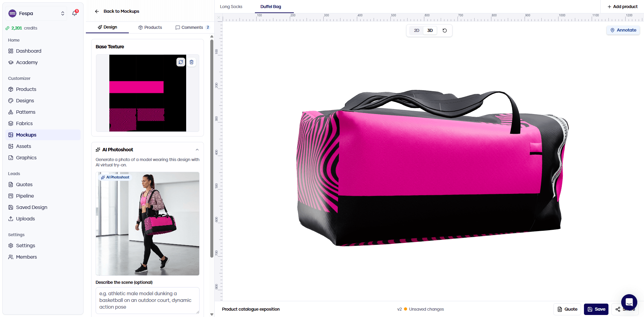644x317 pixels.
Task: Click the Annotate button
Action: (623, 30)
